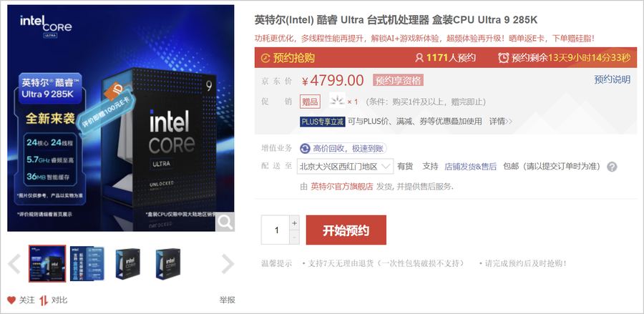Click the 1171人预约 text
The width and height of the screenshot is (644, 314).
coord(451,58)
